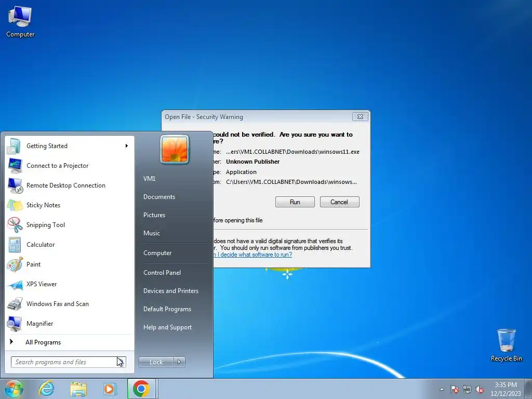Screen dimensions: 532x399
Task: Switch to Google Chrome in the taskbar
Action: pyautogui.click(x=141, y=389)
